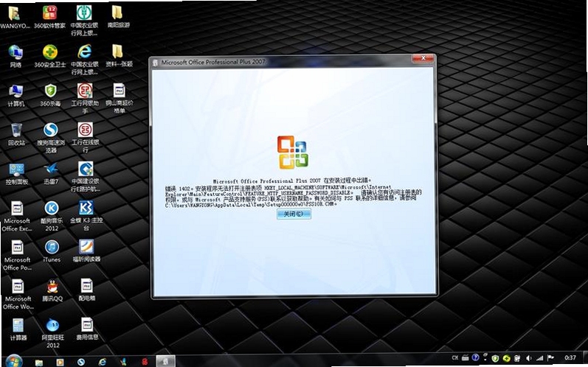Click the CH language indicator in the tray
Viewport: 588px width, 367px height.
pos(455,357)
